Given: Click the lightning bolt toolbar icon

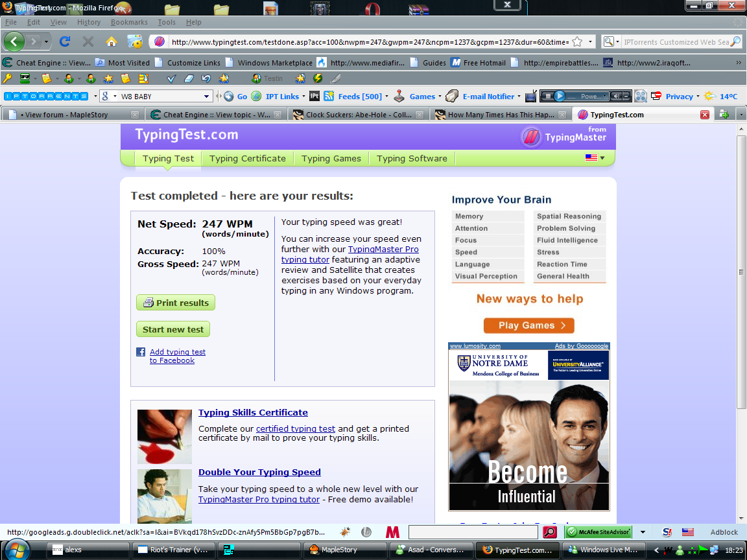Looking at the screenshot, I should pyautogui.click(x=318, y=78).
